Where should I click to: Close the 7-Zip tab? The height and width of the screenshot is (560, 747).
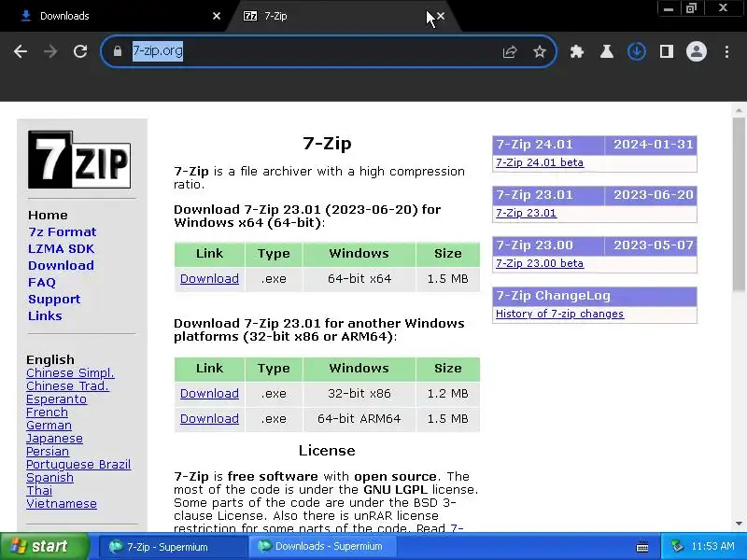(x=441, y=16)
